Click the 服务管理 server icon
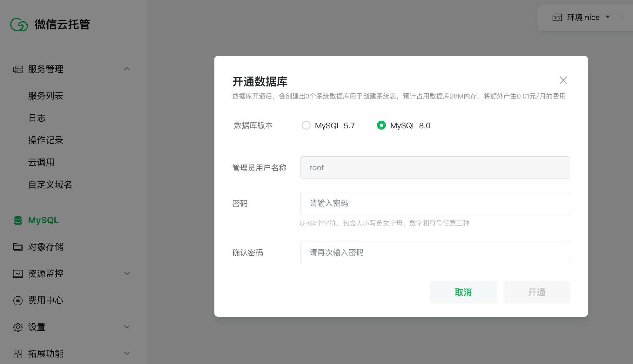Viewport: 633px width, 364px height. [18, 69]
